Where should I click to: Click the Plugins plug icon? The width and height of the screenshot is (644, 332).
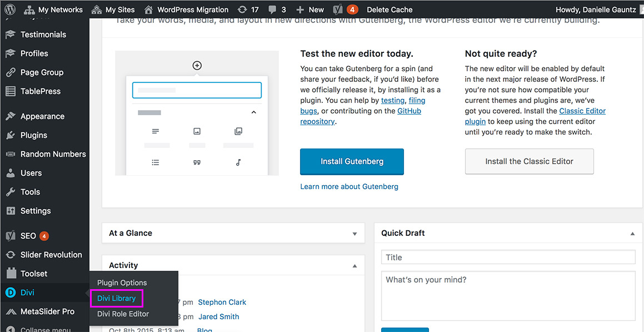(x=10, y=135)
